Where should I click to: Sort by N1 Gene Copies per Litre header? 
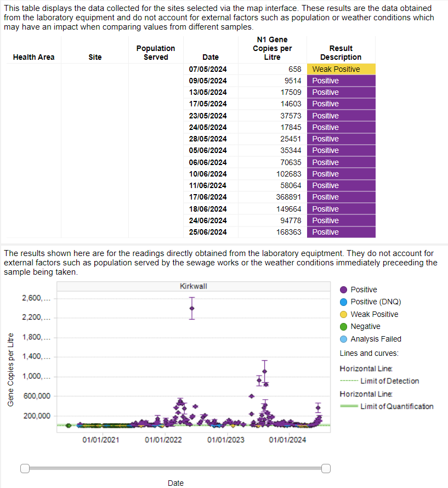click(x=272, y=48)
